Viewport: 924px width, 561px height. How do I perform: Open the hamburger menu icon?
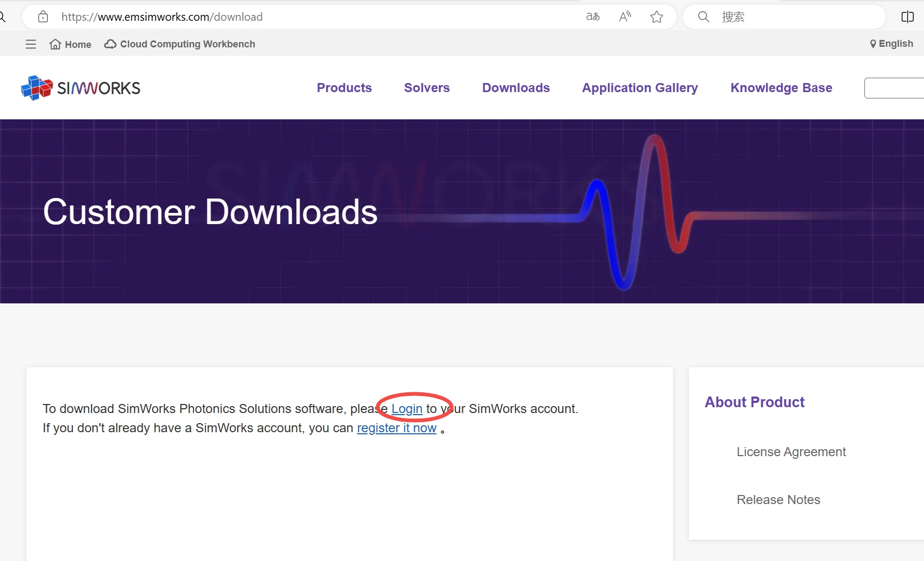[x=31, y=44]
